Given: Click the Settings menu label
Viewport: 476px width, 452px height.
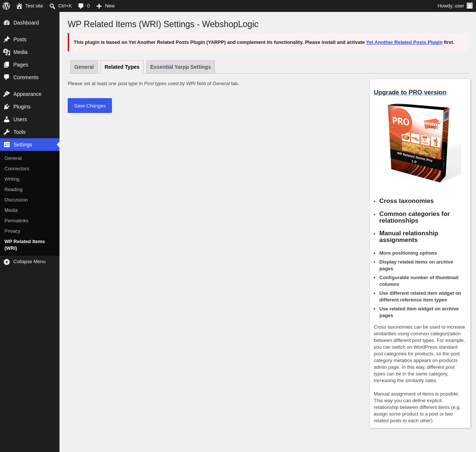Looking at the screenshot, I should (23, 145).
